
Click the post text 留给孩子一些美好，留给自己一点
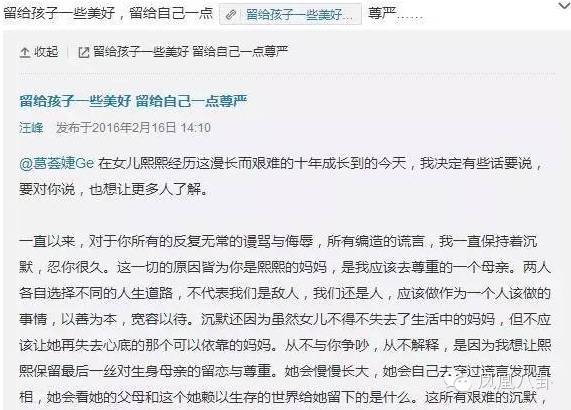(108, 13)
